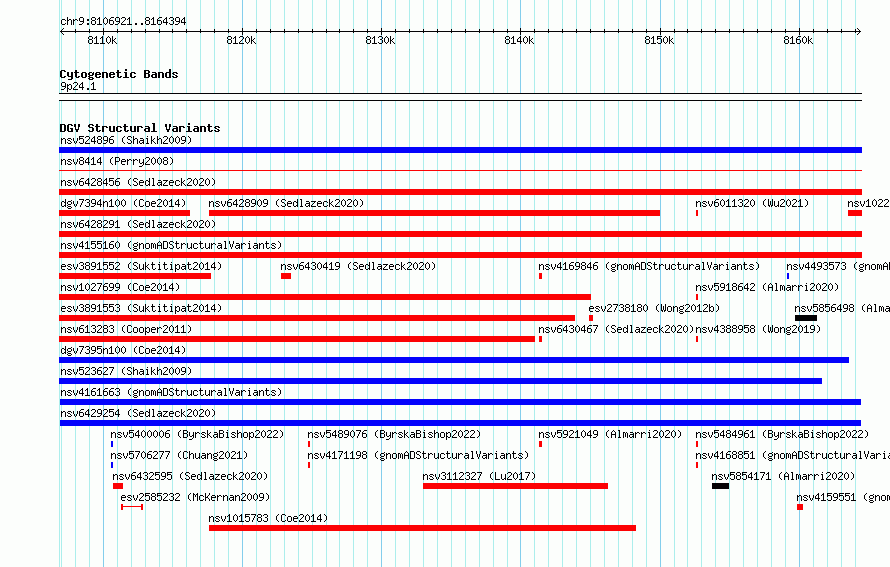This screenshot has height=567, width=890.
Task: Select the dgv7395n100 (Coe2014) blue bar
Action: coord(454,360)
